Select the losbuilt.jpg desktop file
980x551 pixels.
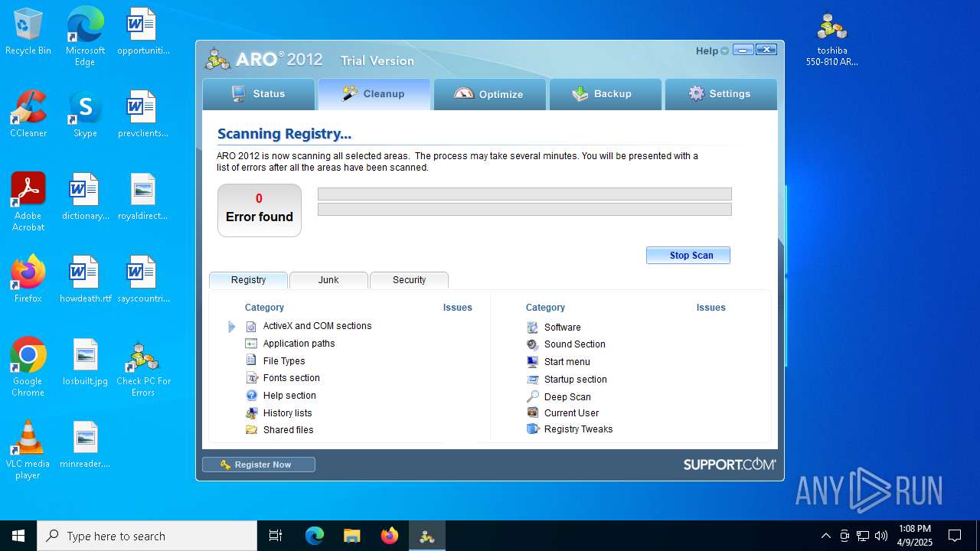(x=85, y=362)
